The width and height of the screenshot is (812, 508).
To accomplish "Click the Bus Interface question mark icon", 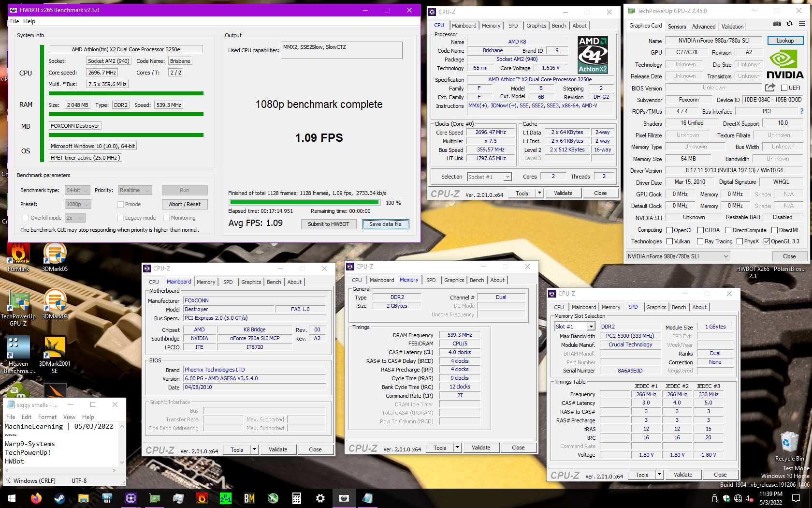I will (802, 111).
